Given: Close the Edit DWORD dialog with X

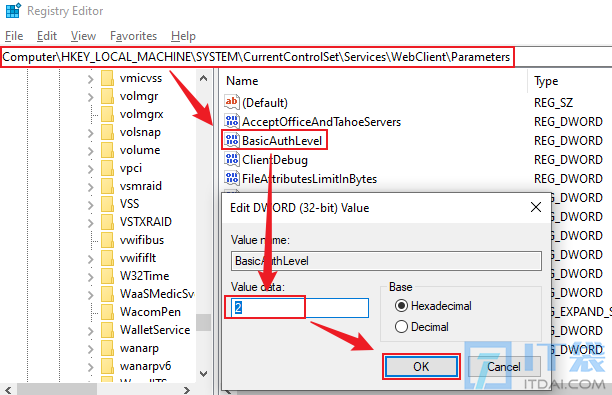Looking at the screenshot, I should coord(536,207).
